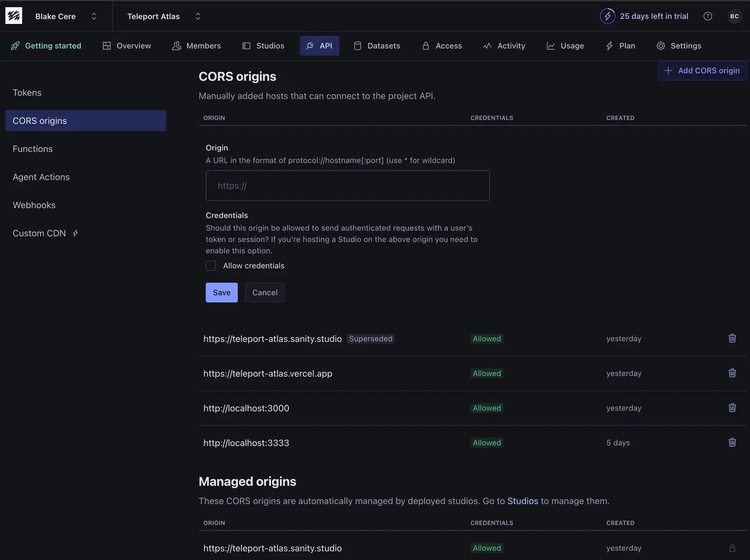The height and width of the screenshot is (560, 750).
Task: Delete the localhost:3000 origin
Action: (x=732, y=408)
